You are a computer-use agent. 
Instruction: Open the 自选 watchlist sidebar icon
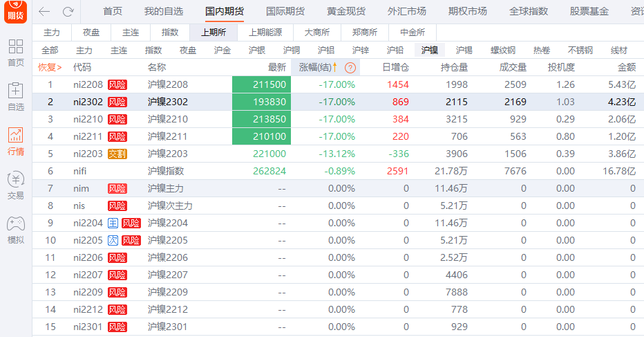coord(15,97)
